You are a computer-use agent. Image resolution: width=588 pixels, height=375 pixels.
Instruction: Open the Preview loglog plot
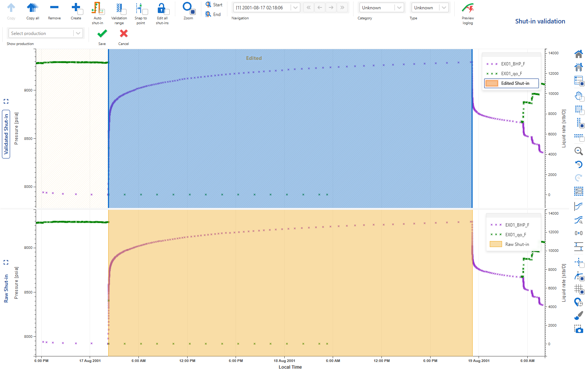(467, 8)
